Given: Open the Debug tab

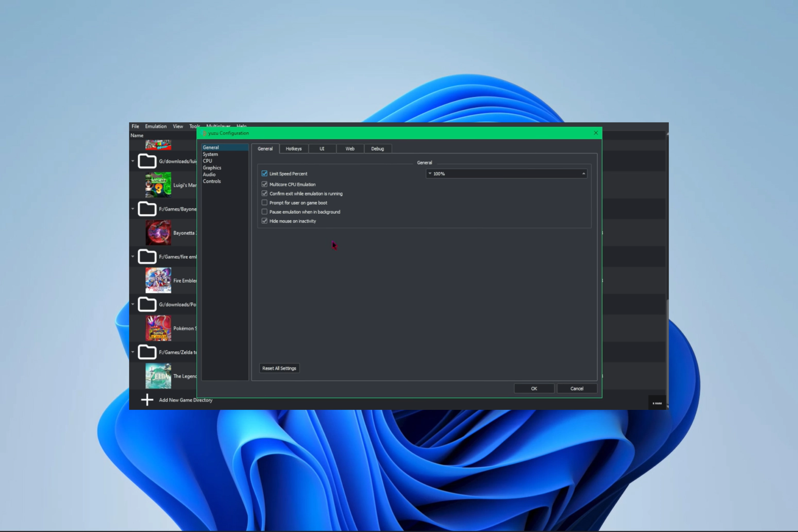Looking at the screenshot, I should [x=377, y=148].
